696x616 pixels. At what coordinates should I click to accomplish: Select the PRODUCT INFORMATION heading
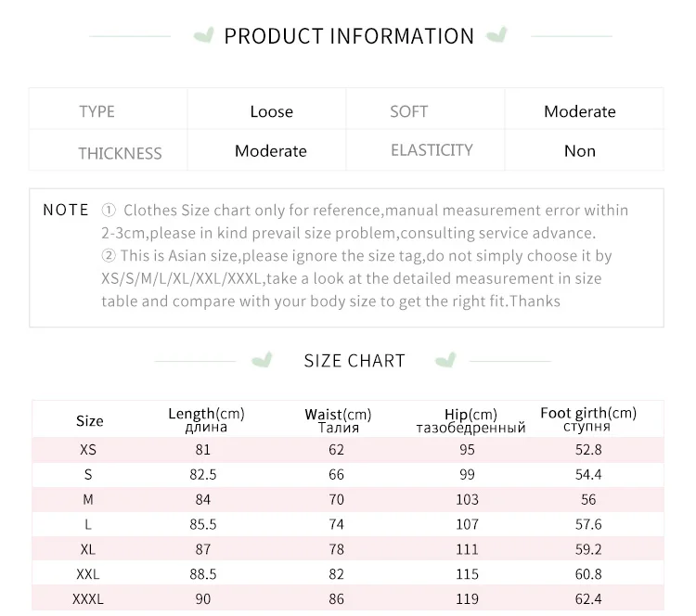tap(349, 36)
